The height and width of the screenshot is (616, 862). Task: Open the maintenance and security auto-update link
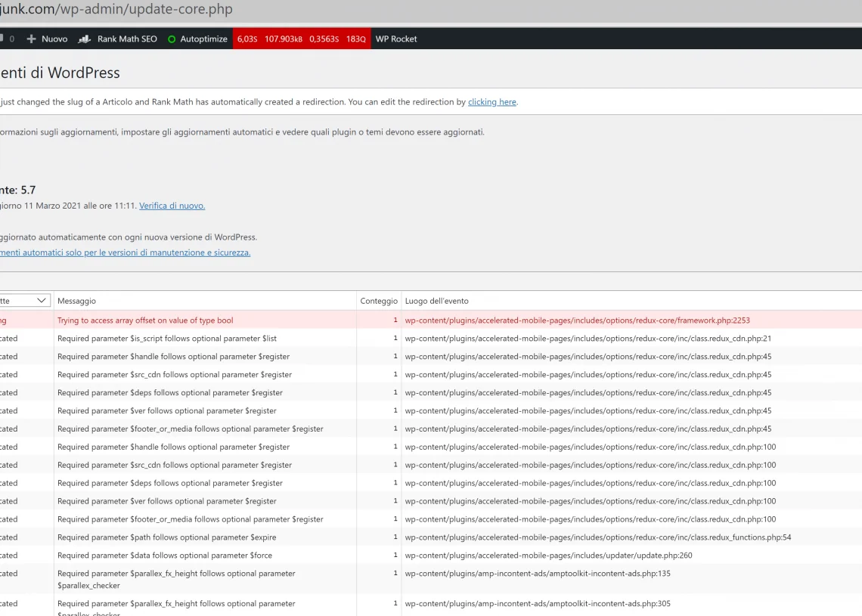pyautogui.click(x=125, y=252)
